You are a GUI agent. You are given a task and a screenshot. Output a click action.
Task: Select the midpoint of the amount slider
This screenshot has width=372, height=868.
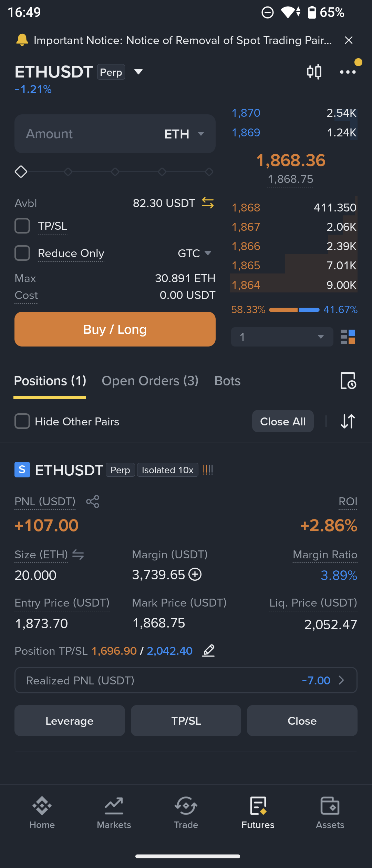(115, 172)
